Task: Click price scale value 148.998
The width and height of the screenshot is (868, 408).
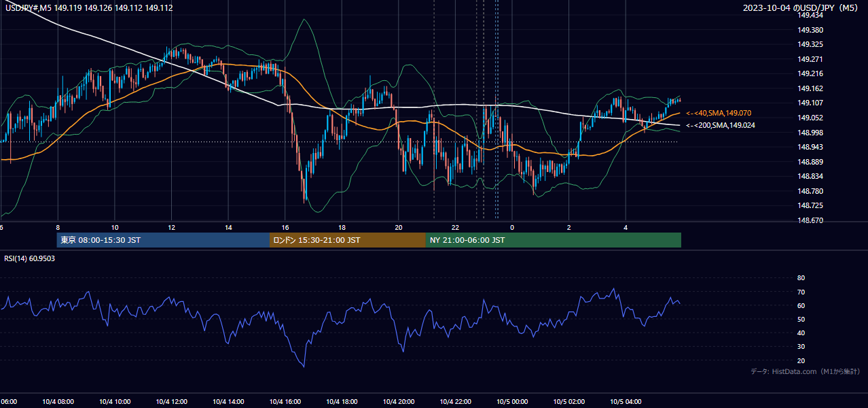Action: pyautogui.click(x=811, y=133)
